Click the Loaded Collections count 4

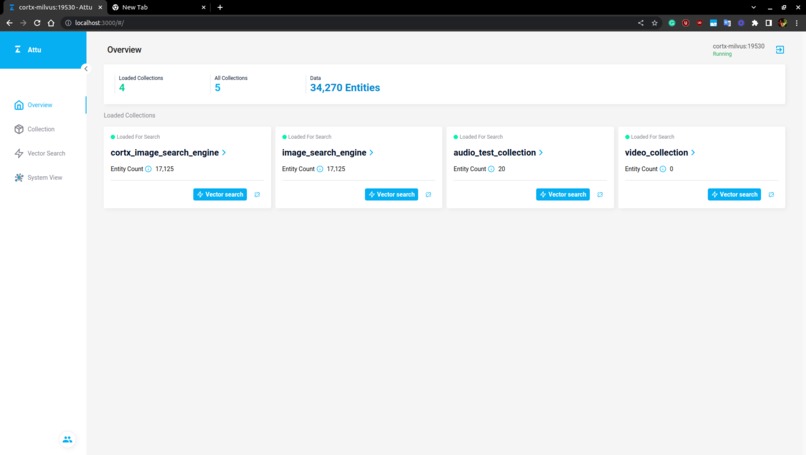[122, 88]
